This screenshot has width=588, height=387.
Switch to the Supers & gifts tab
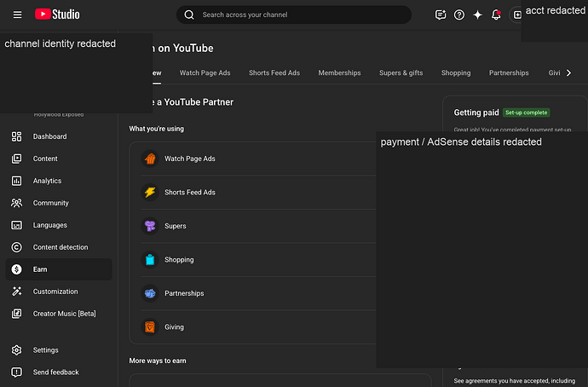click(401, 72)
